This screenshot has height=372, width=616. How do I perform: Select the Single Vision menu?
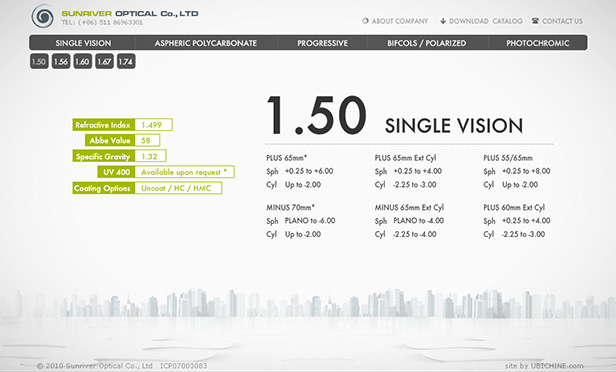point(83,43)
